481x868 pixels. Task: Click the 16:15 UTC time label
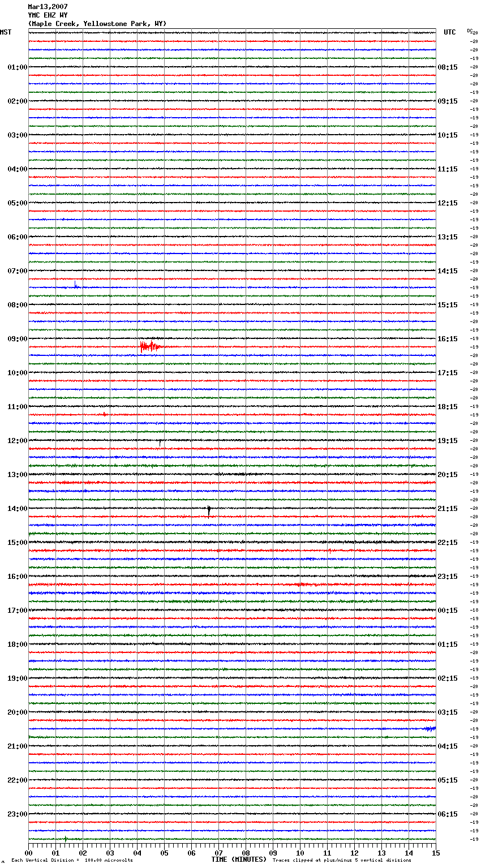pyautogui.click(x=448, y=339)
